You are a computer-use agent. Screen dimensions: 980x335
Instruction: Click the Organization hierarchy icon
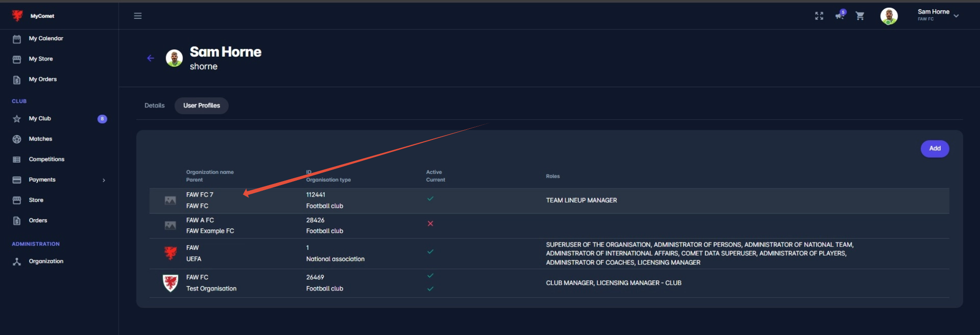point(17,261)
